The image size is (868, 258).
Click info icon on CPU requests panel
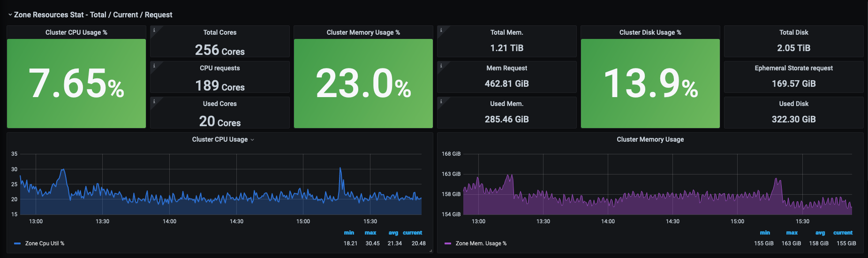154,66
